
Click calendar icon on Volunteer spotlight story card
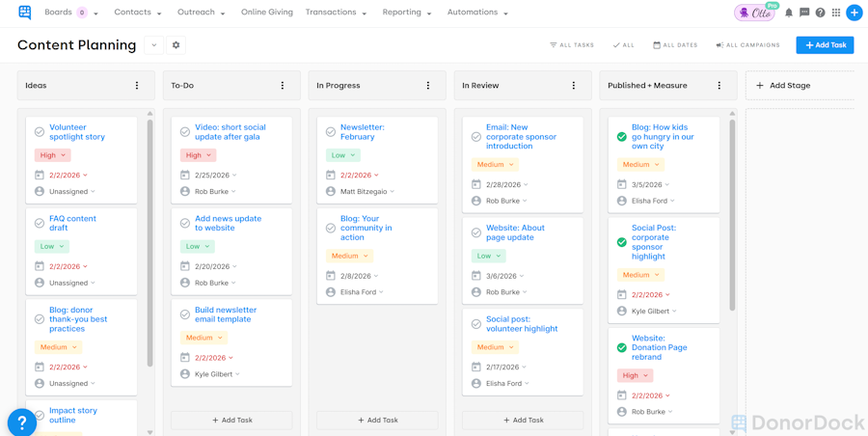tap(40, 175)
